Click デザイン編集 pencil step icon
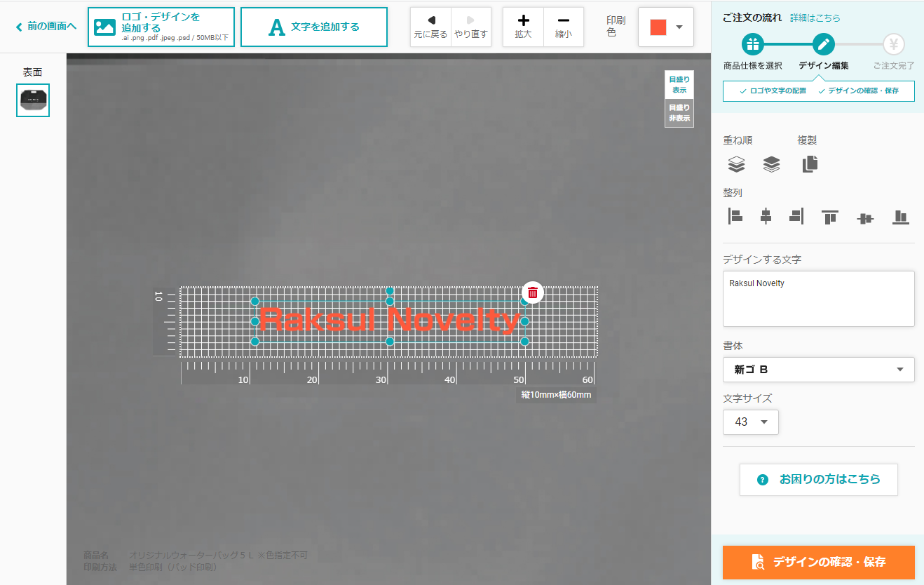The height and width of the screenshot is (585, 924). 824,45
